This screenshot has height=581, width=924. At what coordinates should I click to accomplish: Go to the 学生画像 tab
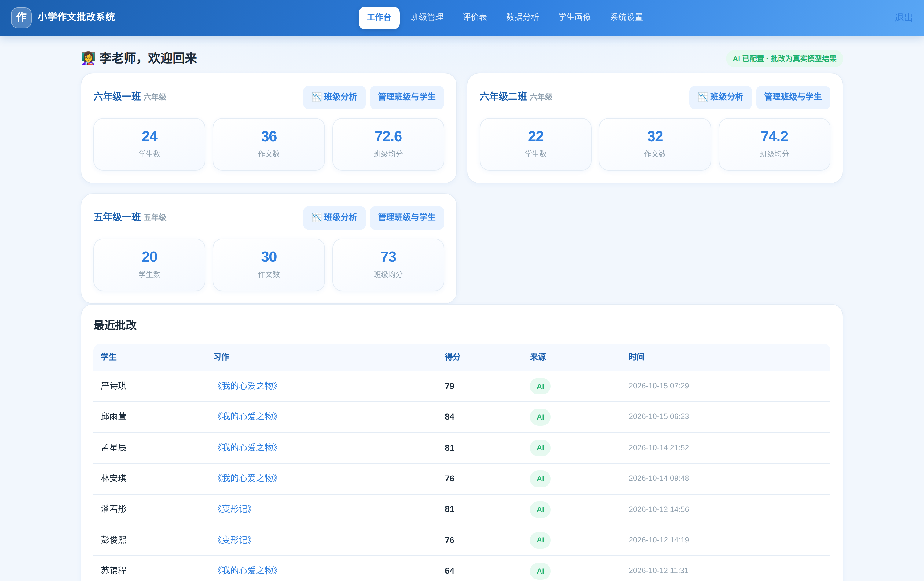(574, 18)
